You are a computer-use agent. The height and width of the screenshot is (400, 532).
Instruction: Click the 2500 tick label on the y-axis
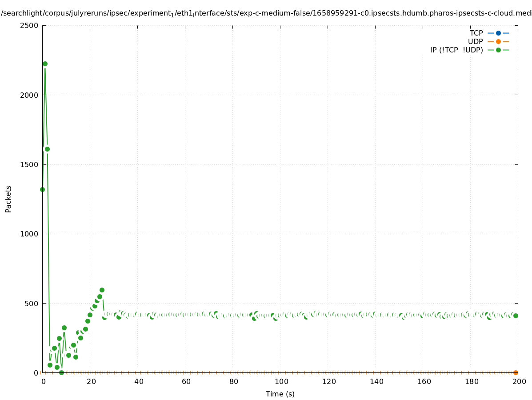click(29, 25)
